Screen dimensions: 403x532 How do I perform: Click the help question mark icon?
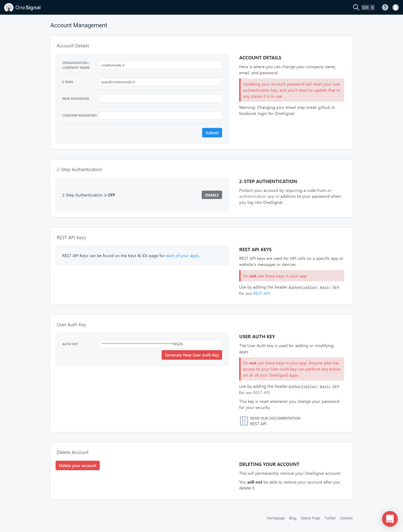point(385,7)
